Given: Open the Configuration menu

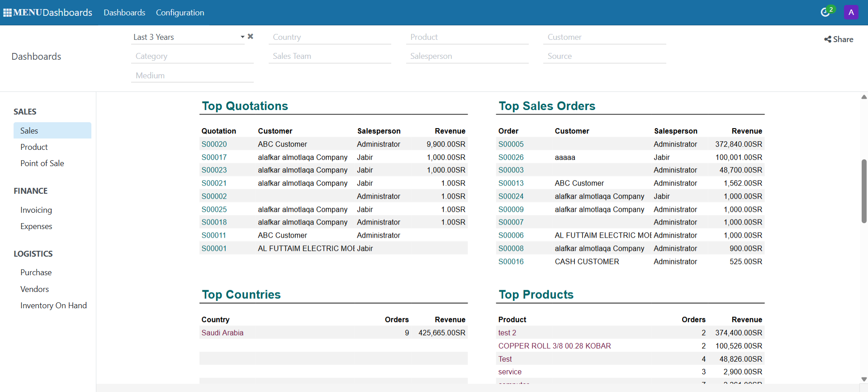Looking at the screenshot, I should [x=180, y=13].
